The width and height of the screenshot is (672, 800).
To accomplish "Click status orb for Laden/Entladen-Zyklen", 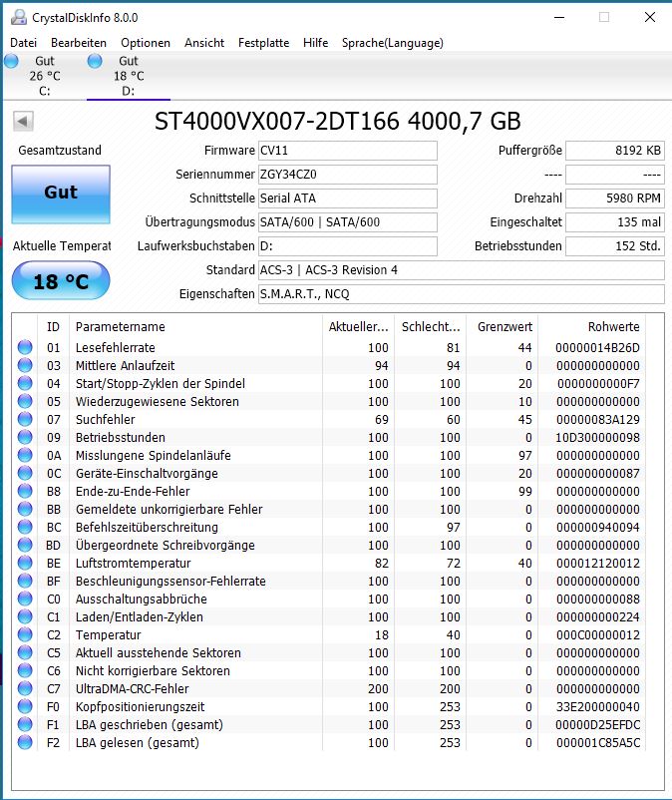I will click(x=25, y=616).
